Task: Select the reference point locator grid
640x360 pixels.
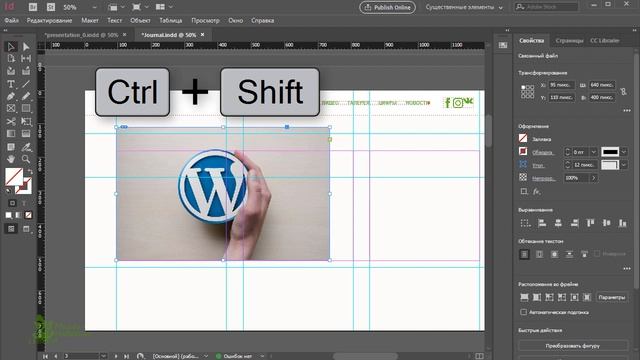Action: pyautogui.click(x=527, y=91)
